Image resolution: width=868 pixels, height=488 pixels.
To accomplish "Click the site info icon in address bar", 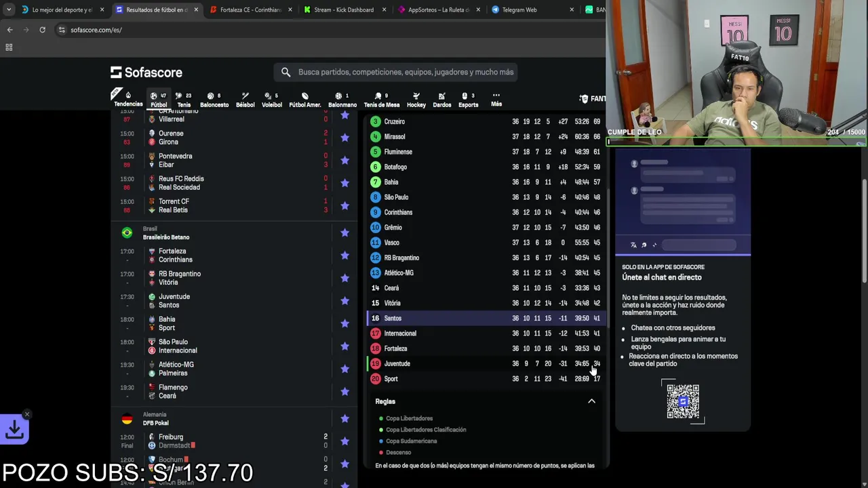I will 62,30.
